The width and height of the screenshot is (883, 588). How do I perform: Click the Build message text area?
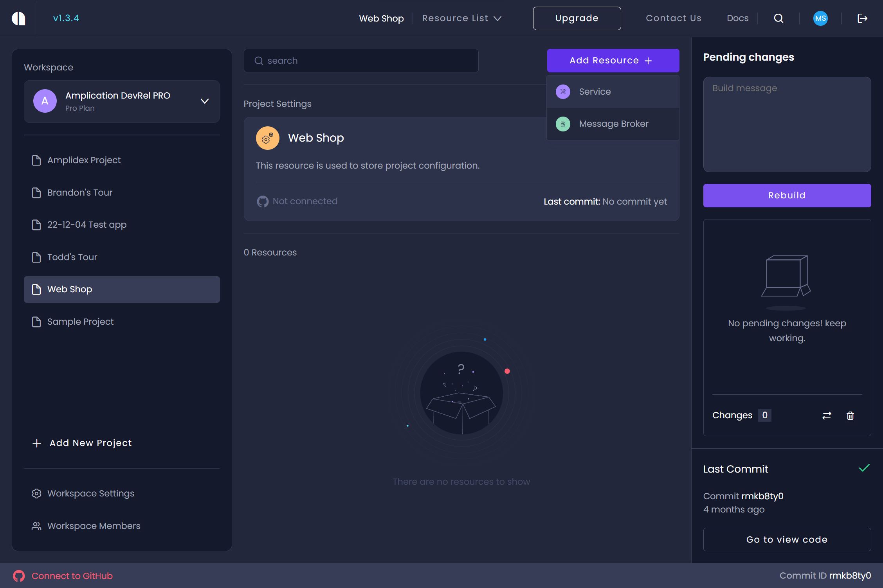787,124
